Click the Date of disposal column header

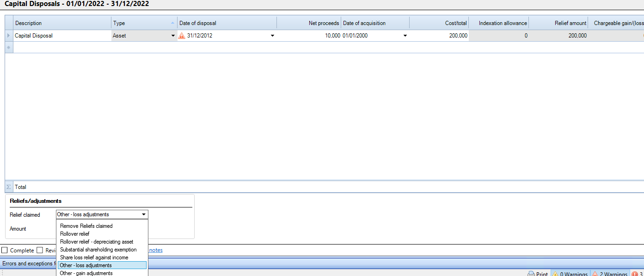[227, 23]
